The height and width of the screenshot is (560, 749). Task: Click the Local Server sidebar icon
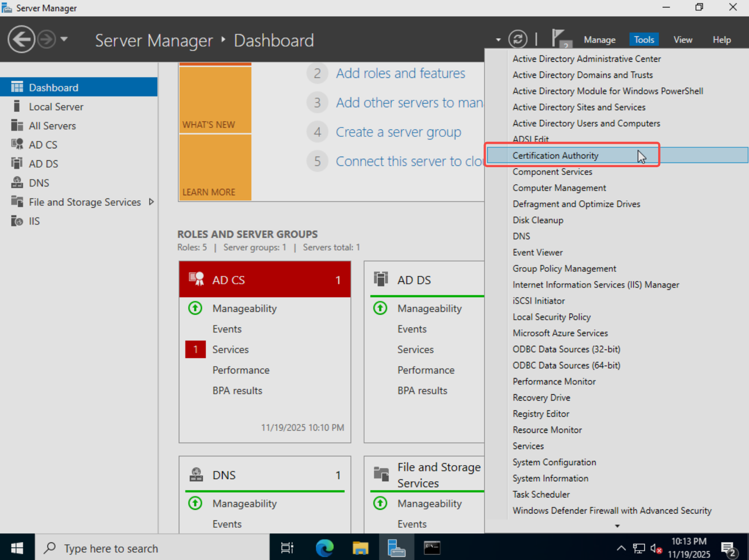pos(17,106)
